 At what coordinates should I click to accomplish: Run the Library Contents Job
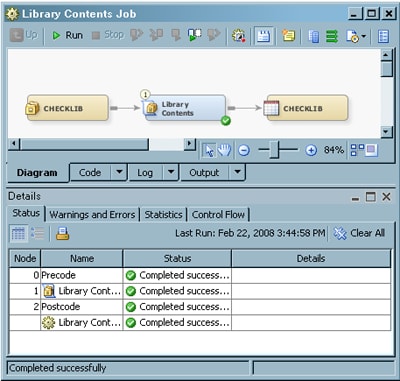click(x=67, y=35)
